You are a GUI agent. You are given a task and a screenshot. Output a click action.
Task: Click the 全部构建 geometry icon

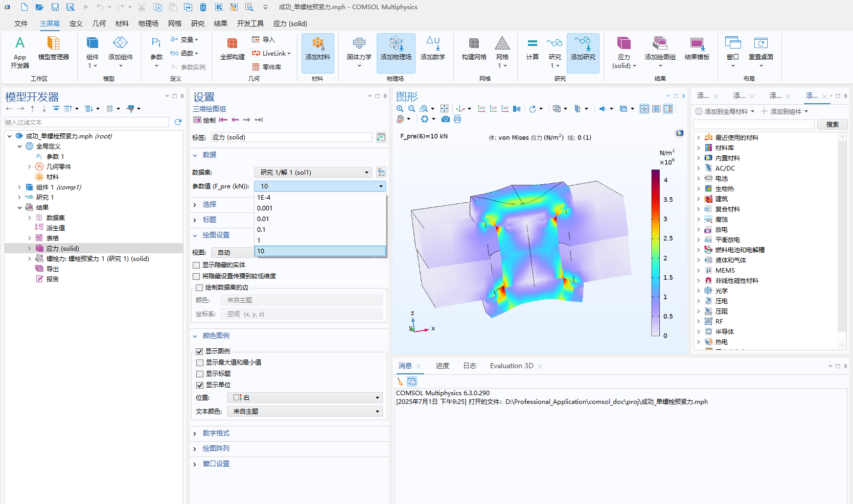(233, 49)
